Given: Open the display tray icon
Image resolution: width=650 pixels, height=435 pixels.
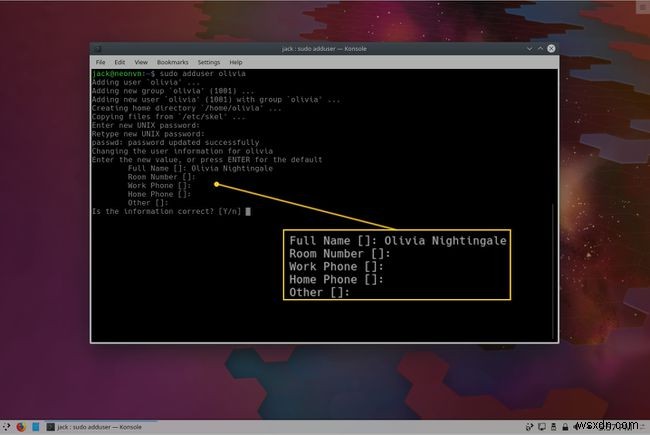Looking at the screenshot, I should (541, 427).
